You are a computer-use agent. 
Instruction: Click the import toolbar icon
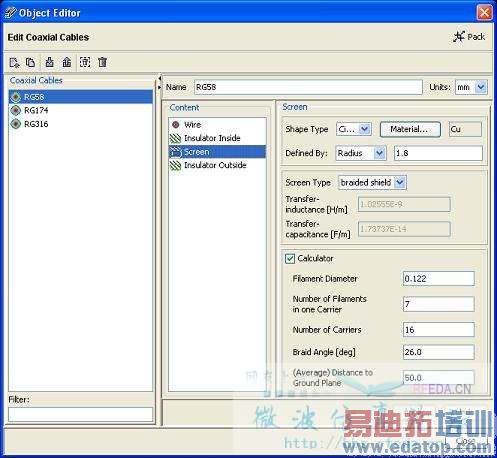tap(50, 62)
